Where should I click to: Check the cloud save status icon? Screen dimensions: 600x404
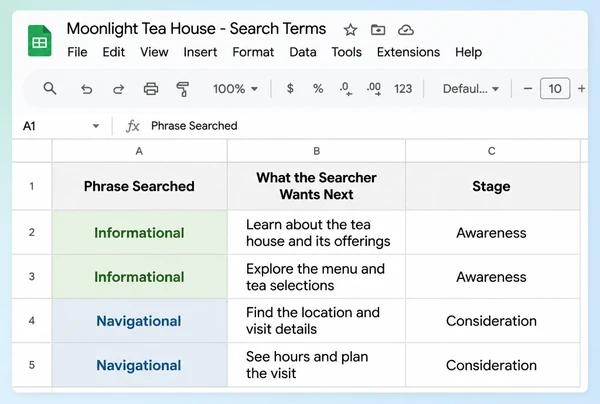pos(406,29)
